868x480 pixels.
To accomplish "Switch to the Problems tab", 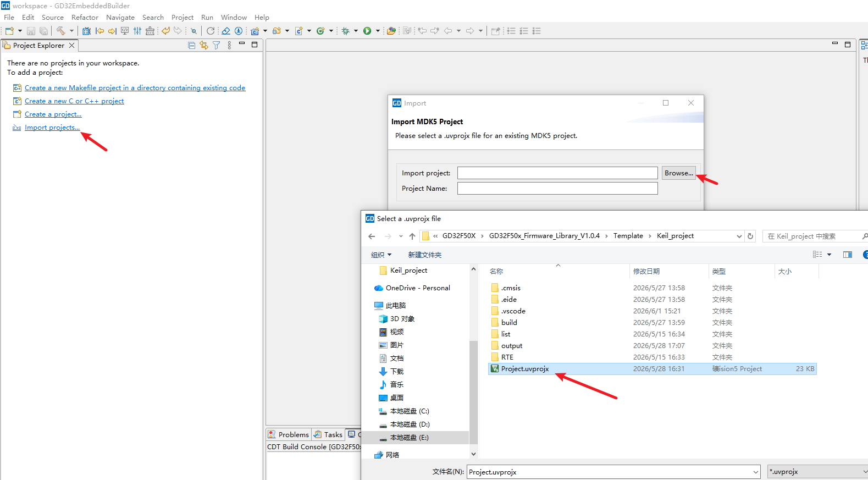I will [x=289, y=434].
